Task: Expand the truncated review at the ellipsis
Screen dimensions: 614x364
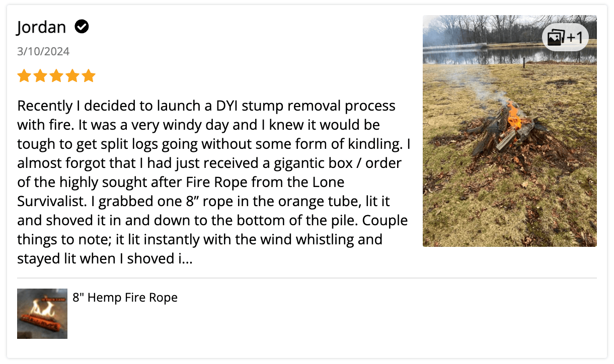Action: point(186,259)
